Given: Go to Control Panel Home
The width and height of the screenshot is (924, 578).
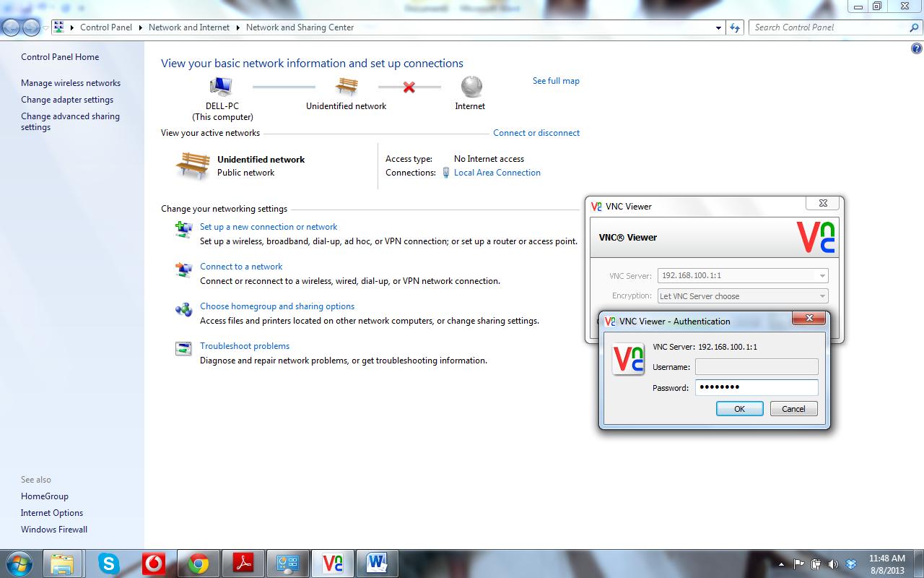Looking at the screenshot, I should (x=60, y=57).
